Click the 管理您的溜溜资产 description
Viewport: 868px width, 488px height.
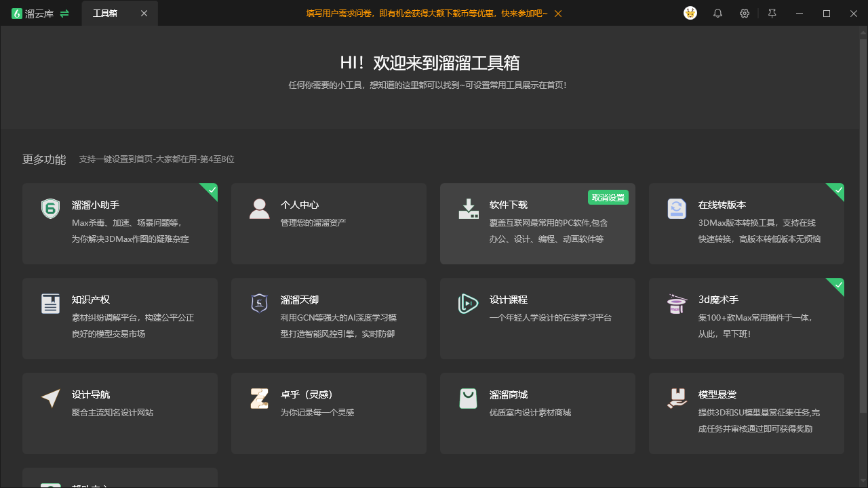313,222
